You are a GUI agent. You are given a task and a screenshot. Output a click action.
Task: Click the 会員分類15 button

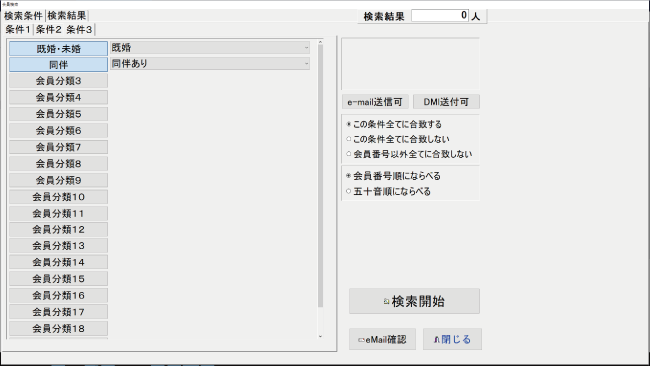(58, 279)
